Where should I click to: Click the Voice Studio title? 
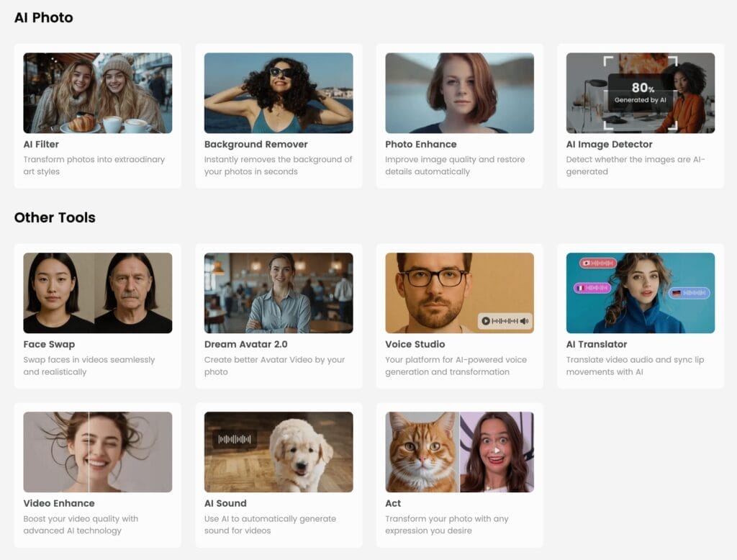415,344
